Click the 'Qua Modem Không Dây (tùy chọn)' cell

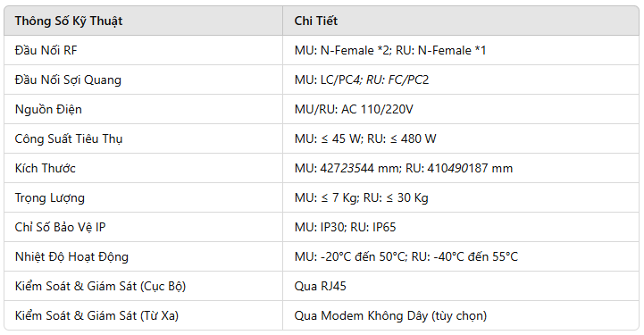coord(390,315)
